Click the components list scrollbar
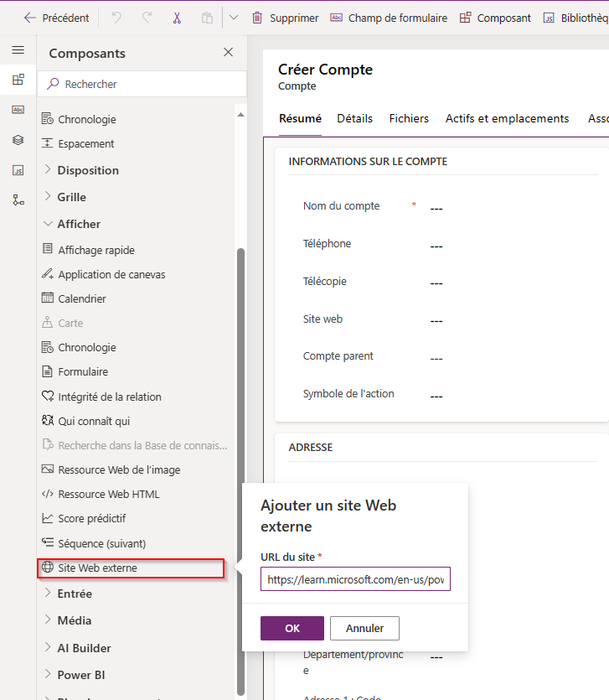609x700 pixels. click(241, 471)
